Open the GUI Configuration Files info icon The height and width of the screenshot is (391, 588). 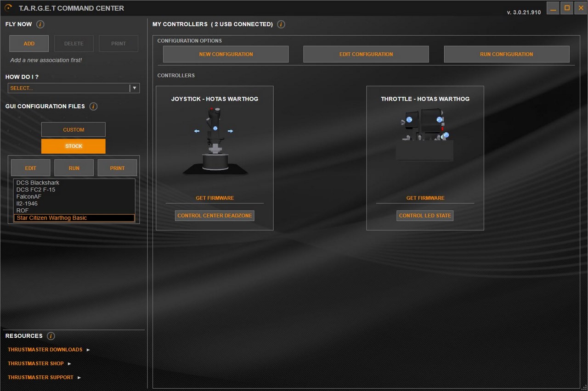93,106
